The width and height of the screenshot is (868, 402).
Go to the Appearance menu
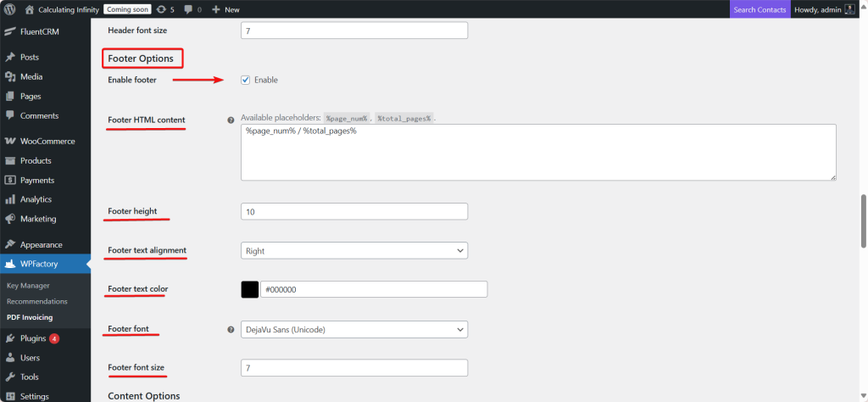click(41, 244)
